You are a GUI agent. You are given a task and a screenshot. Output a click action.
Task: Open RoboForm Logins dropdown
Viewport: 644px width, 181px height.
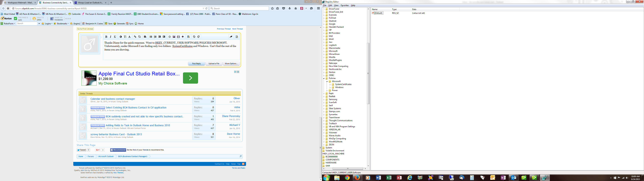(47, 23)
